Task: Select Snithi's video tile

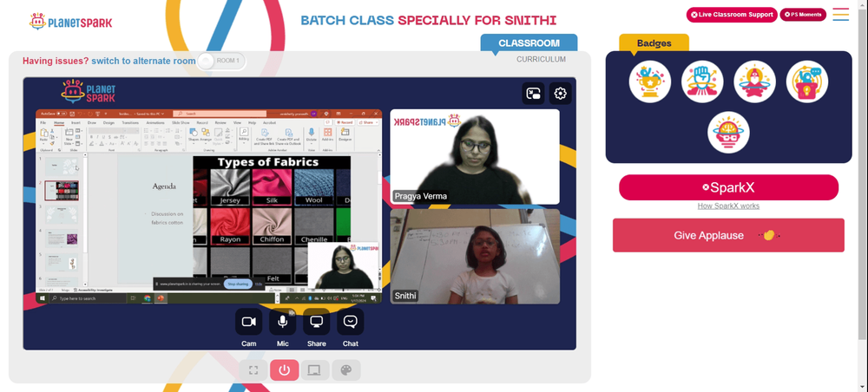Action: click(475, 257)
